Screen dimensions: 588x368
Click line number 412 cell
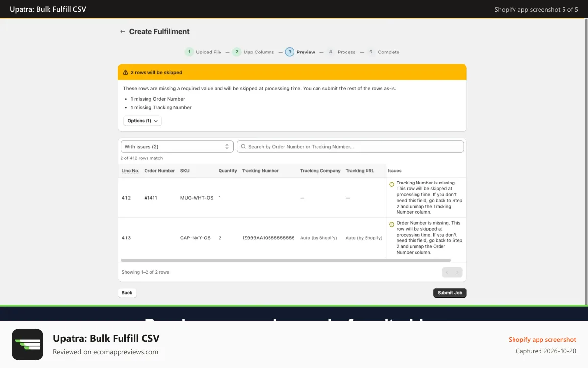126,198
